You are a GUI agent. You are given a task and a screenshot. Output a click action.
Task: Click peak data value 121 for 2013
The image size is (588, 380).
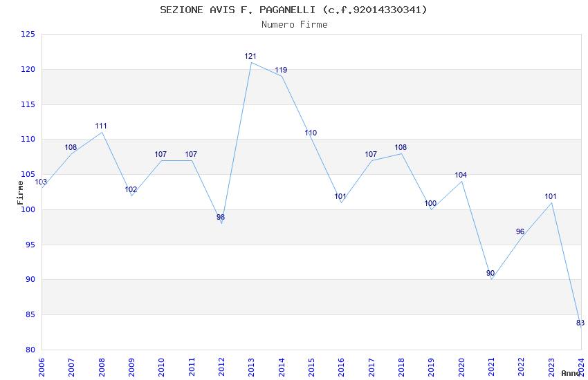[250, 56]
